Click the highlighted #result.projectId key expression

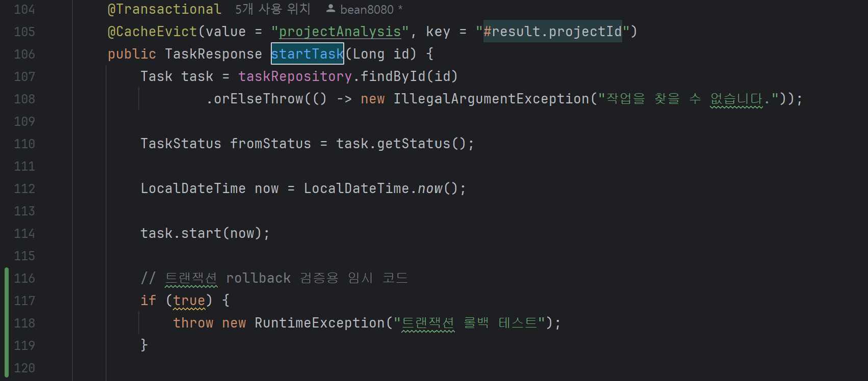click(x=553, y=32)
